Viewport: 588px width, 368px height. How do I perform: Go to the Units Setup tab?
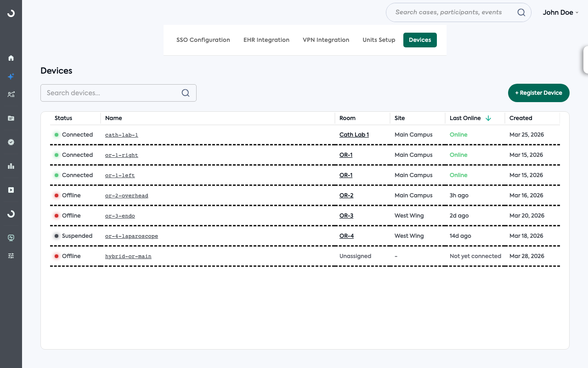tap(379, 40)
